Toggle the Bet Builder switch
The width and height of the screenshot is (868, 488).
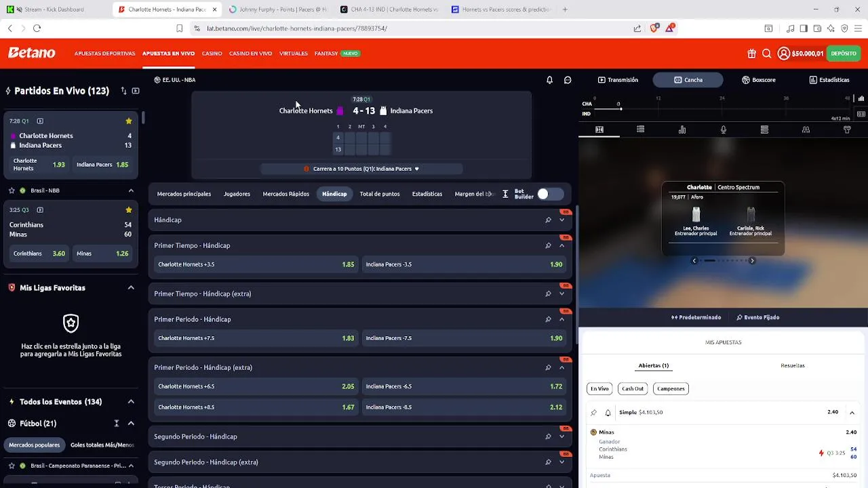(550, 194)
